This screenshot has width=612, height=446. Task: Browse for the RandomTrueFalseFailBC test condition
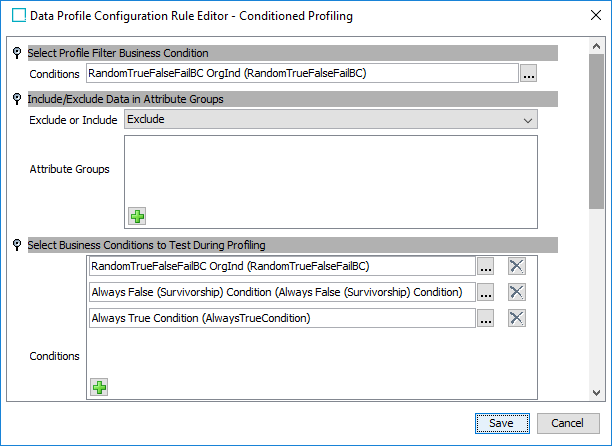pyautogui.click(x=486, y=266)
